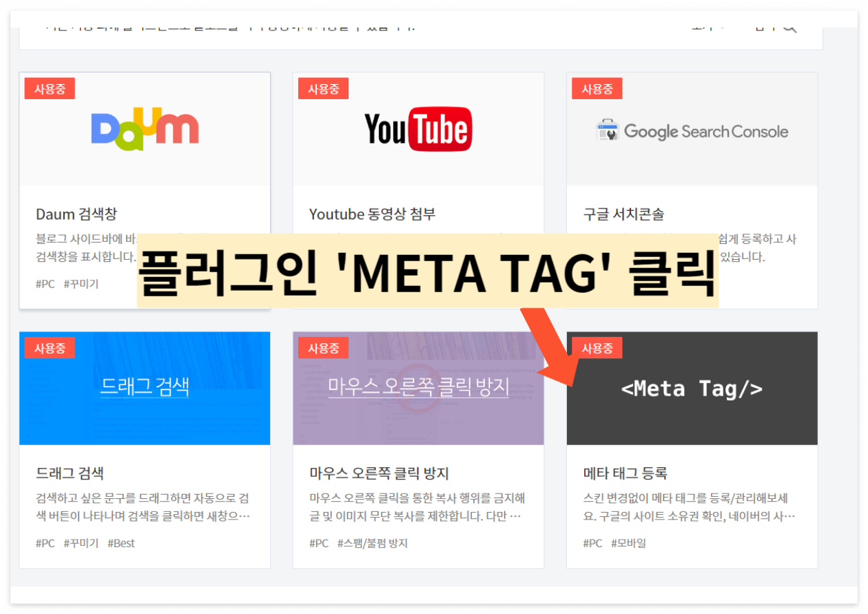This screenshot has width=868, height=614.
Task: Select #모바일 tag under 메타 태그 등록
Action: [628, 543]
